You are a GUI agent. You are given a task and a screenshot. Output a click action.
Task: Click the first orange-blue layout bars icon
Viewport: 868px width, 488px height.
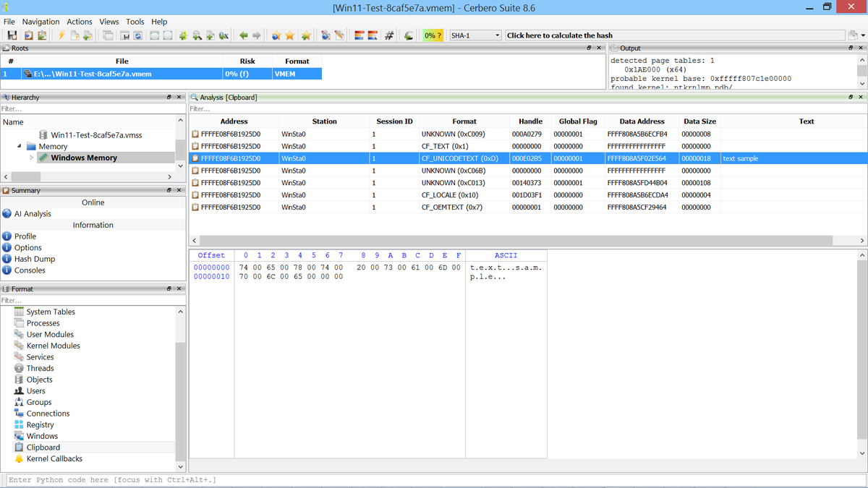point(359,35)
